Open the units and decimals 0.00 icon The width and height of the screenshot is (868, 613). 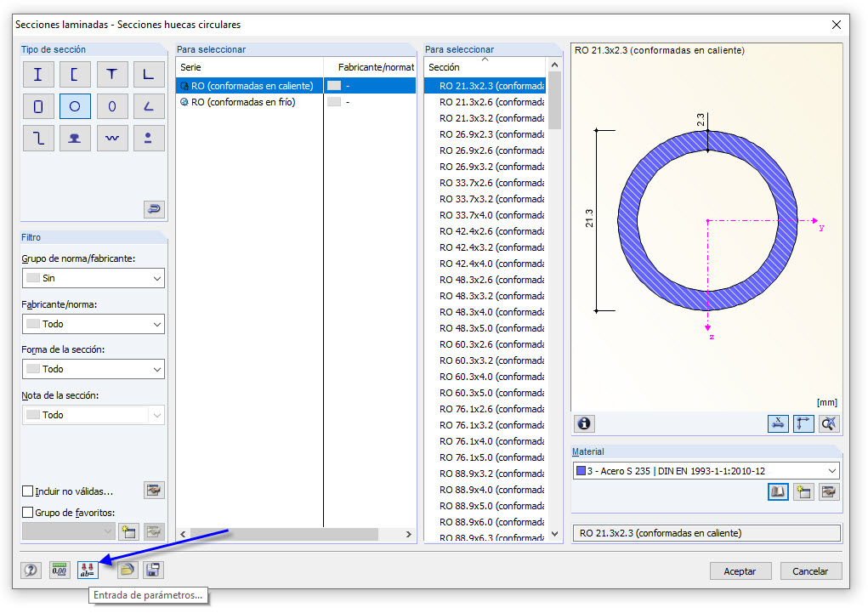60,570
